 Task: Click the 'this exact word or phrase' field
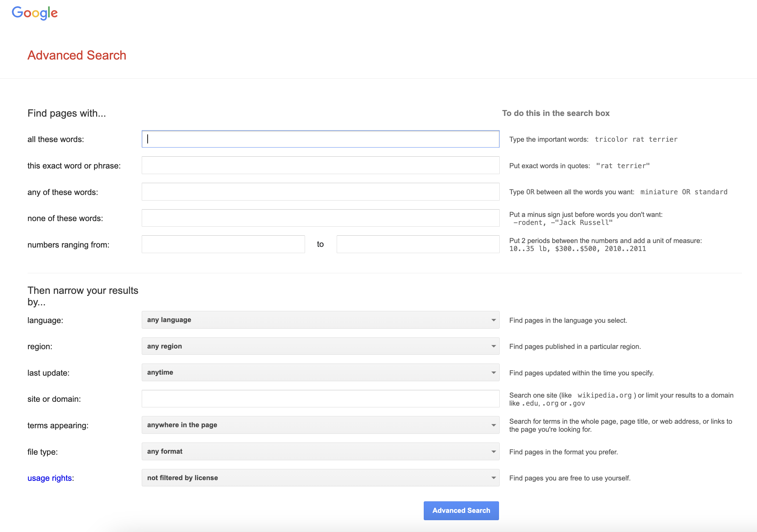(320, 165)
